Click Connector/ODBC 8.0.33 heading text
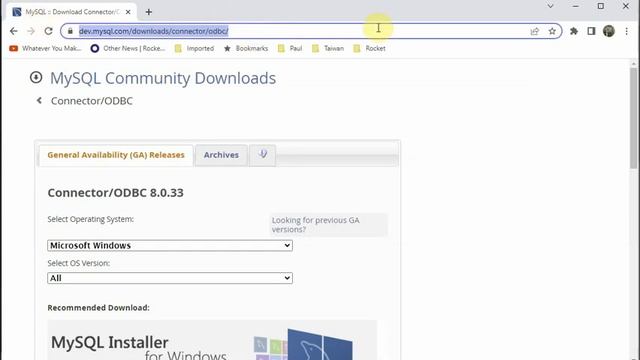Screen dimensions: 640x360 (116, 193)
